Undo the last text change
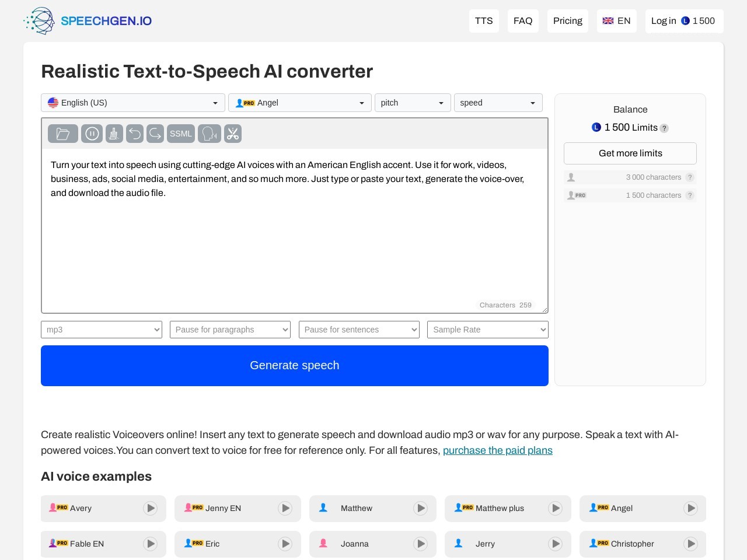 (x=135, y=134)
